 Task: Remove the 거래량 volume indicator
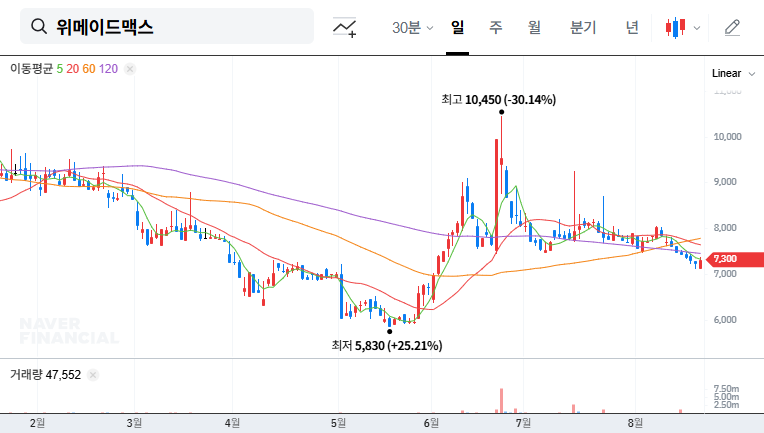(93, 375)
